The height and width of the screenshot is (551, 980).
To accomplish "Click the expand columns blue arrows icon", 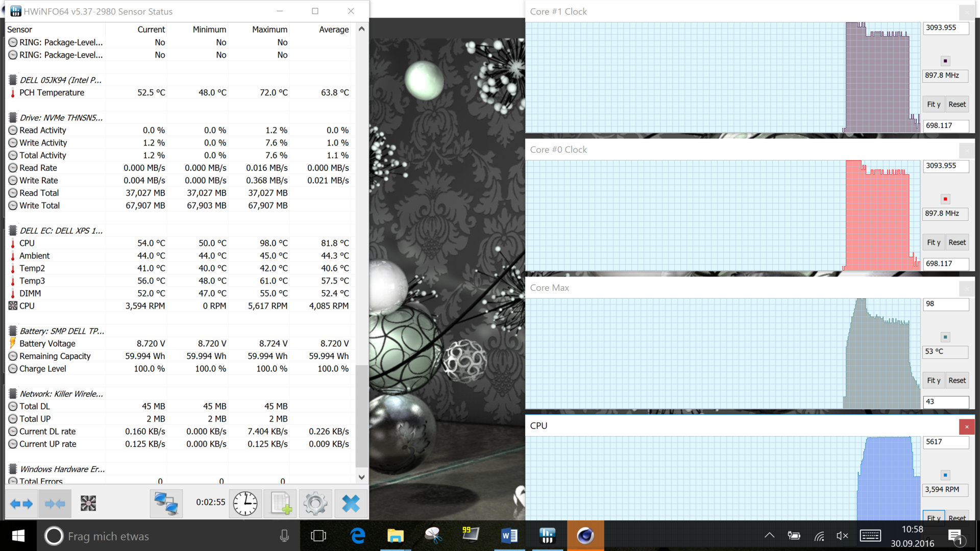I will [x=21, y=504].
